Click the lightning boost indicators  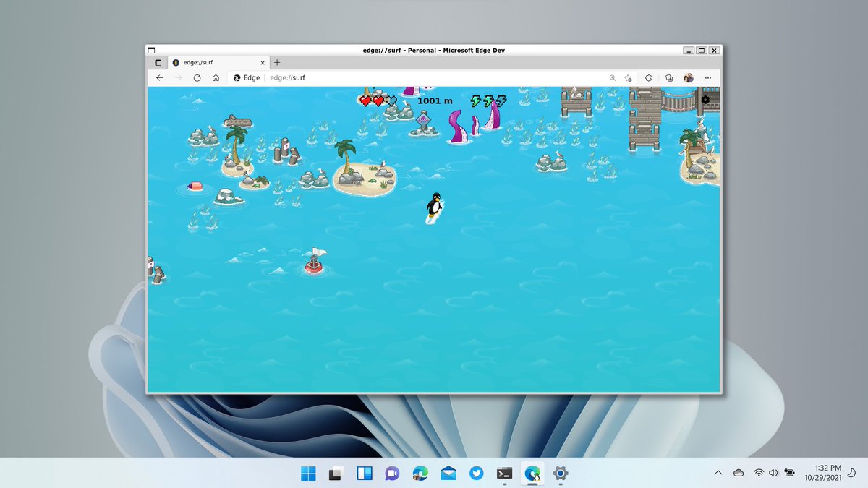pos(488,100)
